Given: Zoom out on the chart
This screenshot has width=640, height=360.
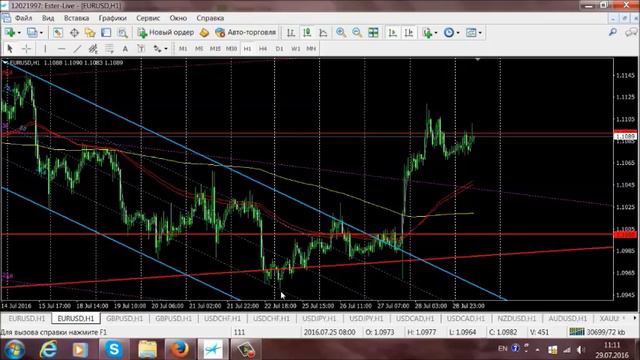Looking at the screenshot, I should pos(357,33).
